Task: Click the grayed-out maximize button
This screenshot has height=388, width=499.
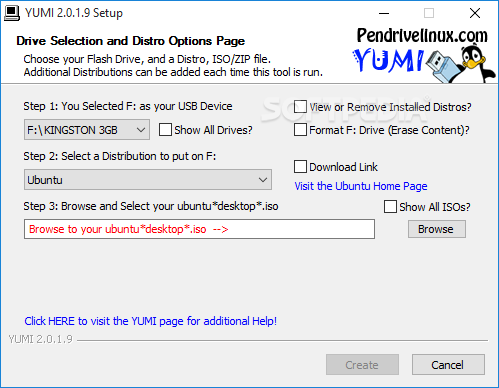Action: pyautogui.click(x=429, y=13)
